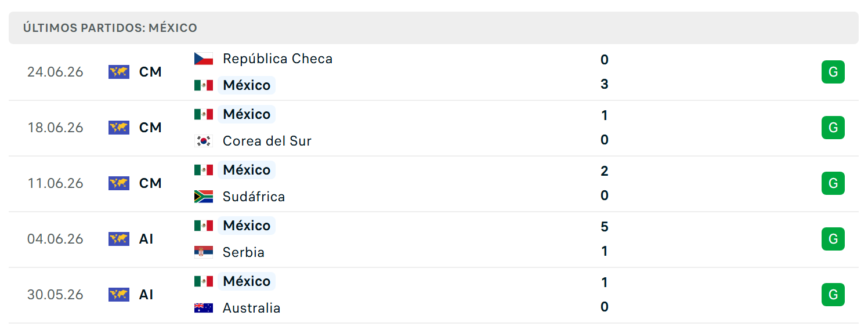Click the Australia flag icon

pyautogui.click(x=204, y=308)
